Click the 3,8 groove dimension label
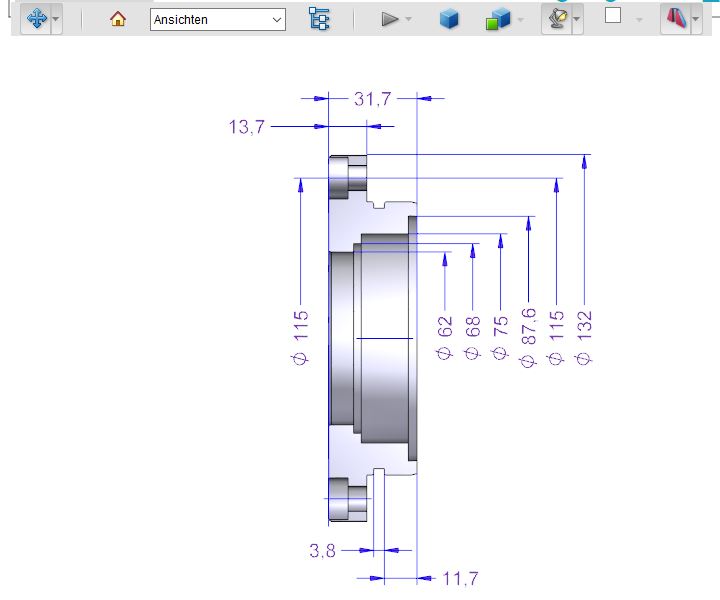The width and height of the screenshot is (720, 600). coord(323,550)
